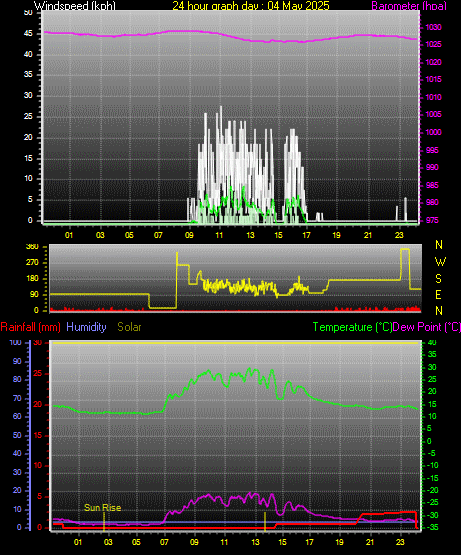Click the 70 humidity axis value
Viewport: 461px width, 555px height.
(17, 399)
